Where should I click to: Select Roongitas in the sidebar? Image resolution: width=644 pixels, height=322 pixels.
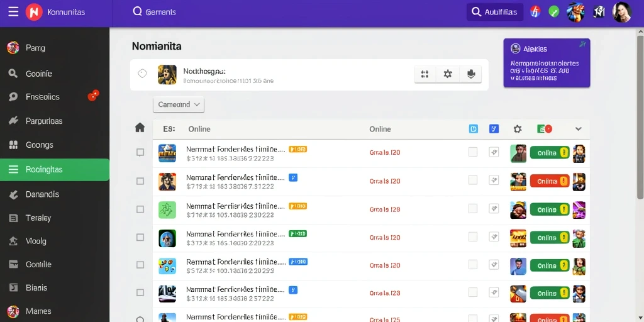pos(55,170)
